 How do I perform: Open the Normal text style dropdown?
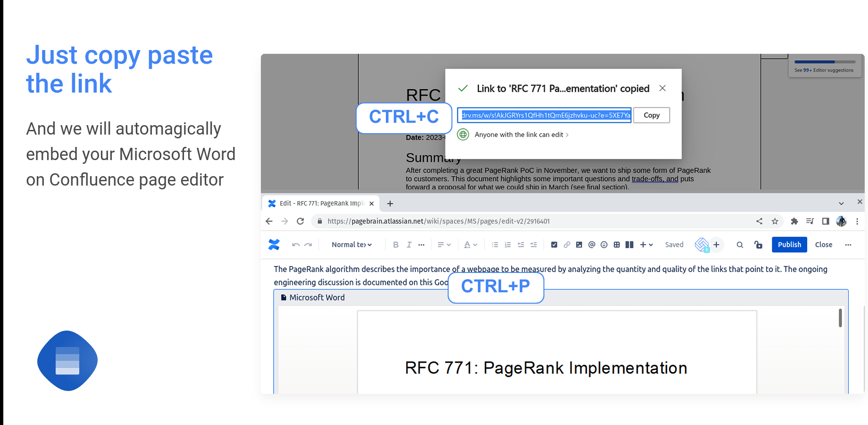(x=352, y=245)
